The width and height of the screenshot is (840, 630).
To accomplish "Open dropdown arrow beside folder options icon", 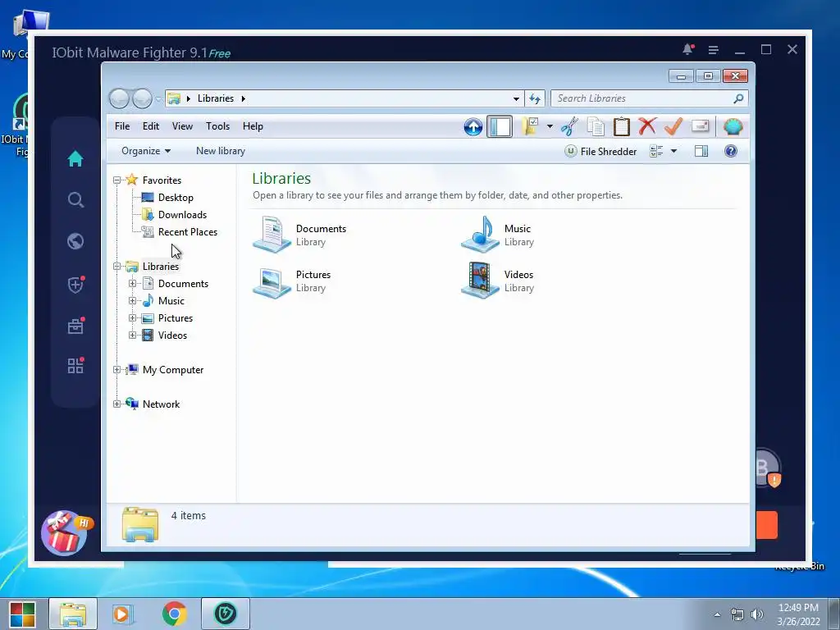I will point(550,127).
